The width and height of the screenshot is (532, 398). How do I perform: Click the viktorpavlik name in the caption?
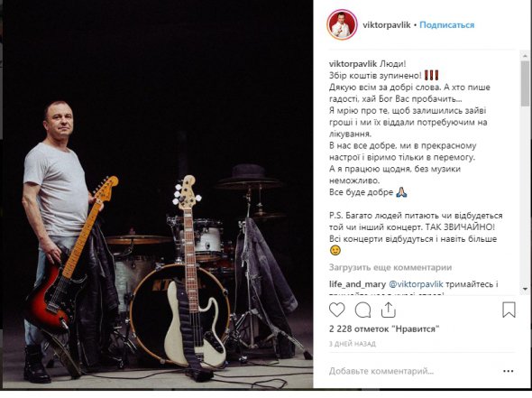coord(353,64)
